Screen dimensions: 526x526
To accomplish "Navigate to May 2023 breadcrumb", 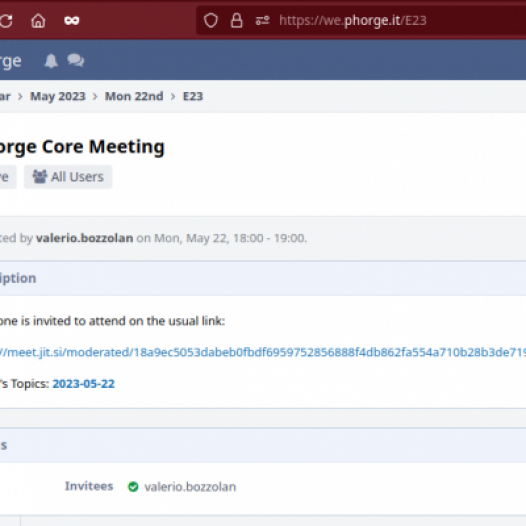I will pyautogui.click(x=58, y=96).
